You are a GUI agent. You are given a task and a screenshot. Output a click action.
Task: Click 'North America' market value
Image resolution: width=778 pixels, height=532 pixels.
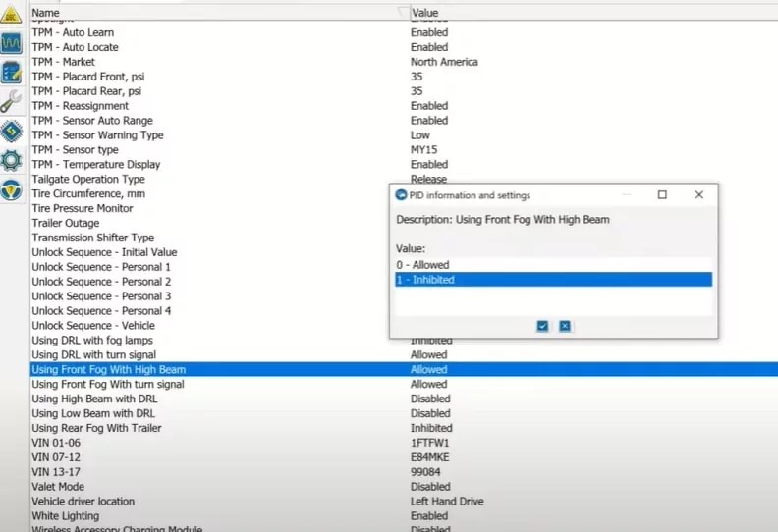click(444, 62)
